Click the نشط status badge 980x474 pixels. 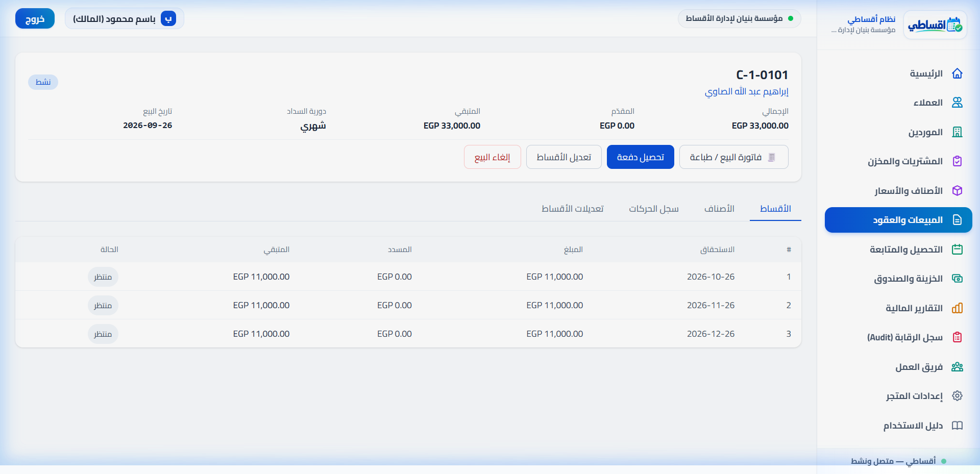43,82
